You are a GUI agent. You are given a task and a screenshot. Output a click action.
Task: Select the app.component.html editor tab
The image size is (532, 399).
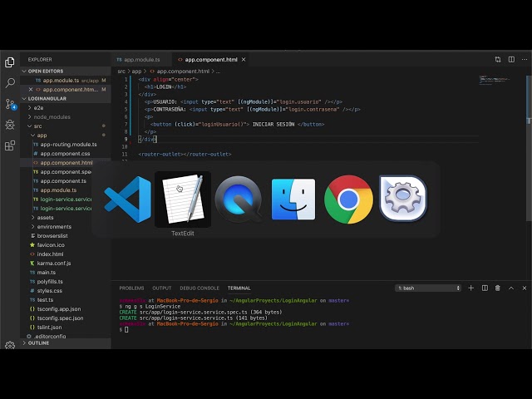pyautogui.click(x=210, y=59)
